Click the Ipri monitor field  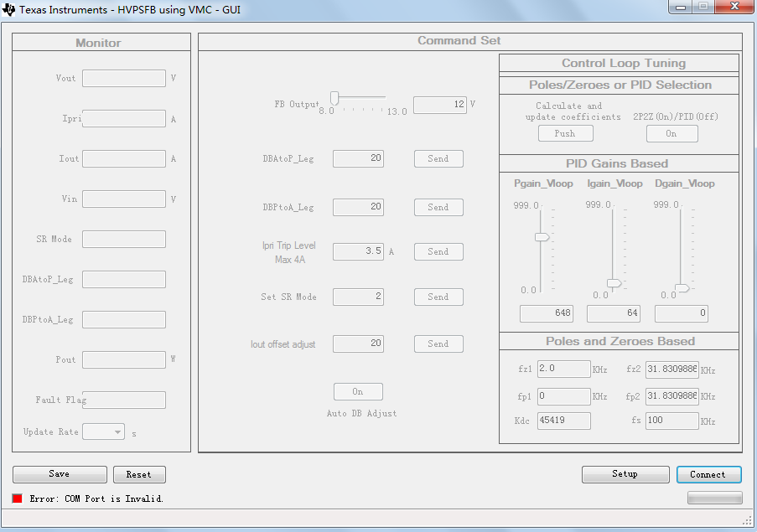click(x=124, y=119)
